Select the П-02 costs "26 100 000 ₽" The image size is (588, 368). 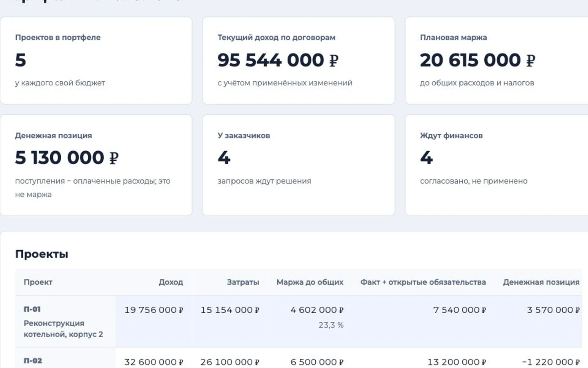click(x=230, y=362)
